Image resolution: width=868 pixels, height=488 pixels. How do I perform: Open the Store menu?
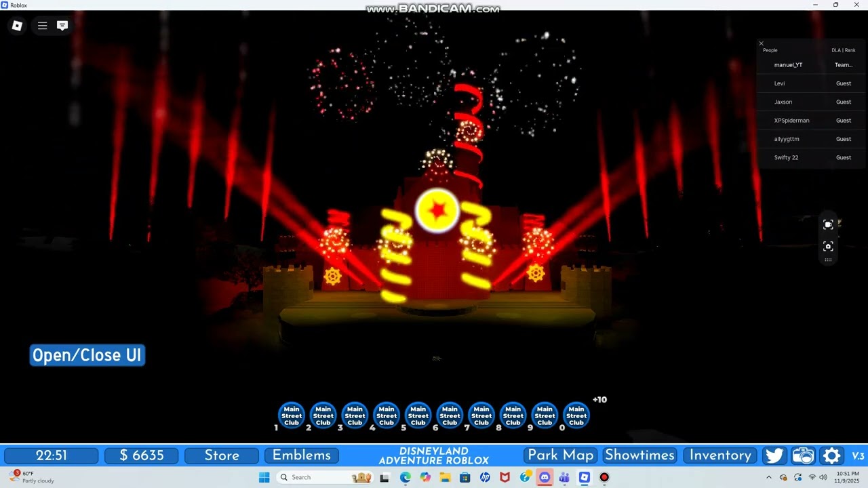coord(222,455)
